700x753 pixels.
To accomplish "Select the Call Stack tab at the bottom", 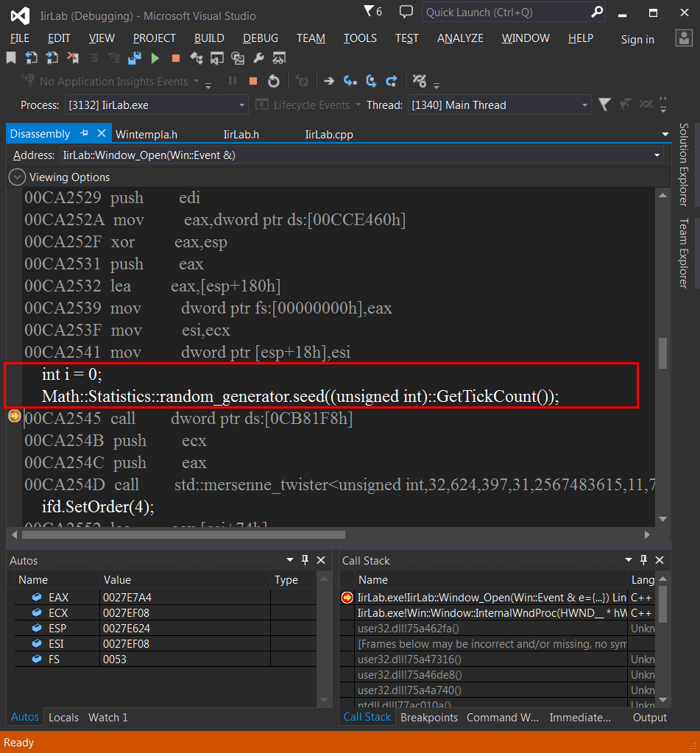I will click(x=367, y=717).
